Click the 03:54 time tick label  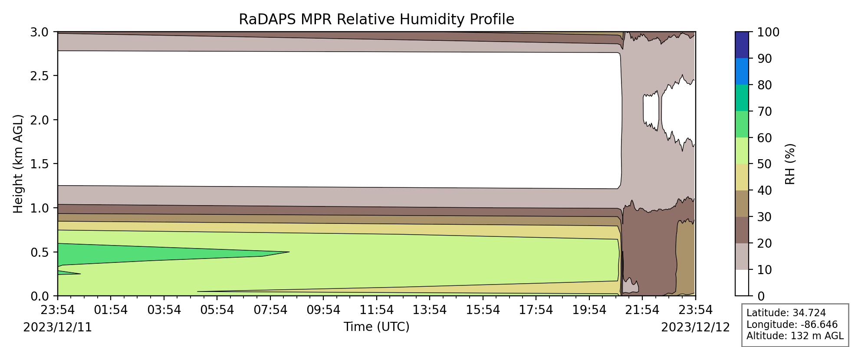164,310
